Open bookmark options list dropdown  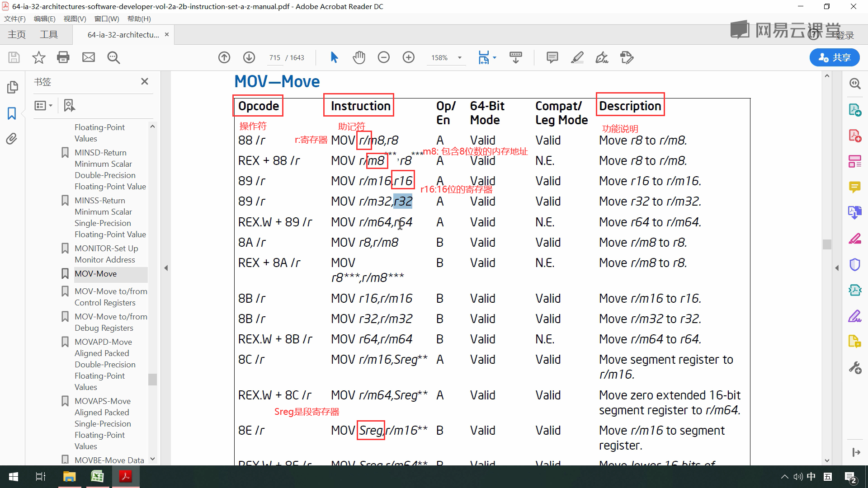pos(43,105)
